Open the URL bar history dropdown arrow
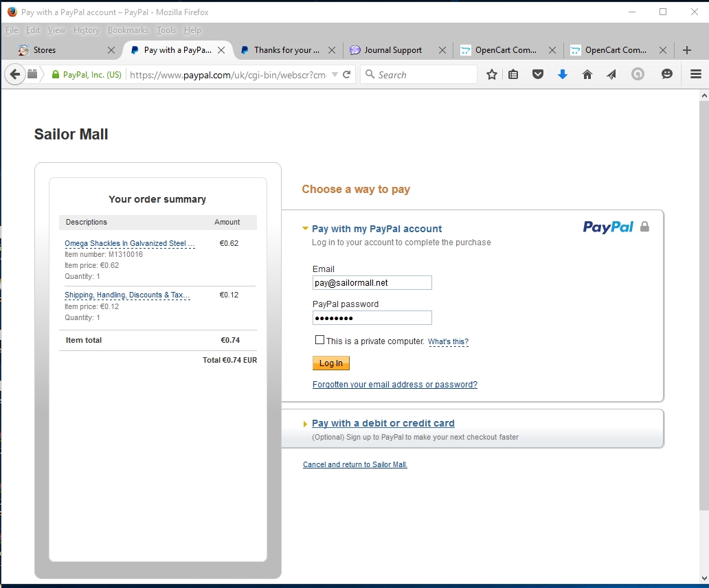 pyautogui.click(x=335, y=75)
